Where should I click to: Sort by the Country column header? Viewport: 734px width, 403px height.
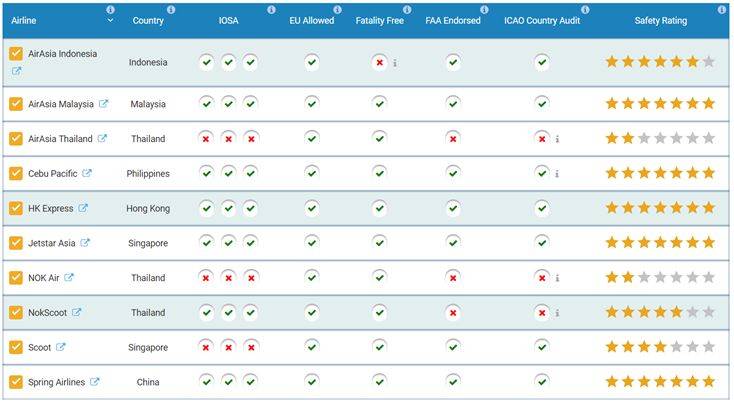[148, 20]
